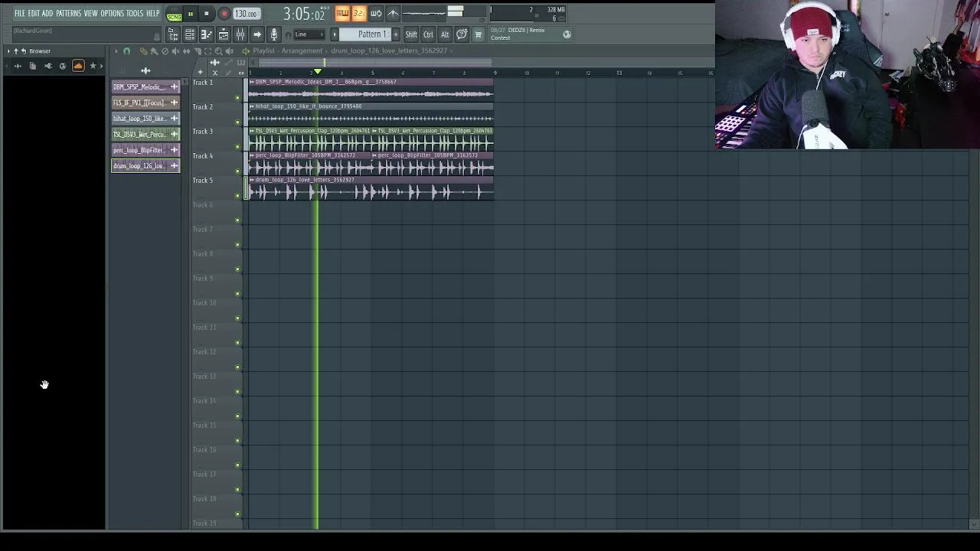Toggle playlist magnet snap icon
Screen dimensions: 980x551
click(x=127, y=51)
